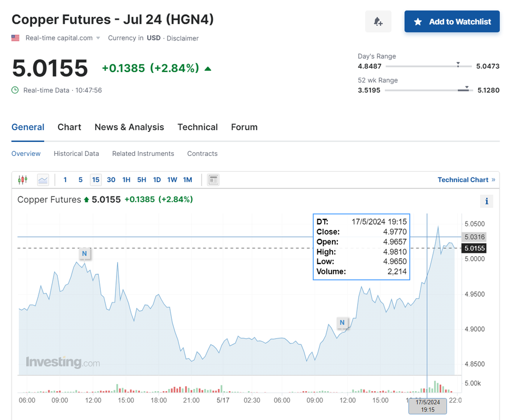Image resolution: width=509 pixels, height=420 pixels.
Task: Set chart interval to 5 minutes
Action: point(80,180)
